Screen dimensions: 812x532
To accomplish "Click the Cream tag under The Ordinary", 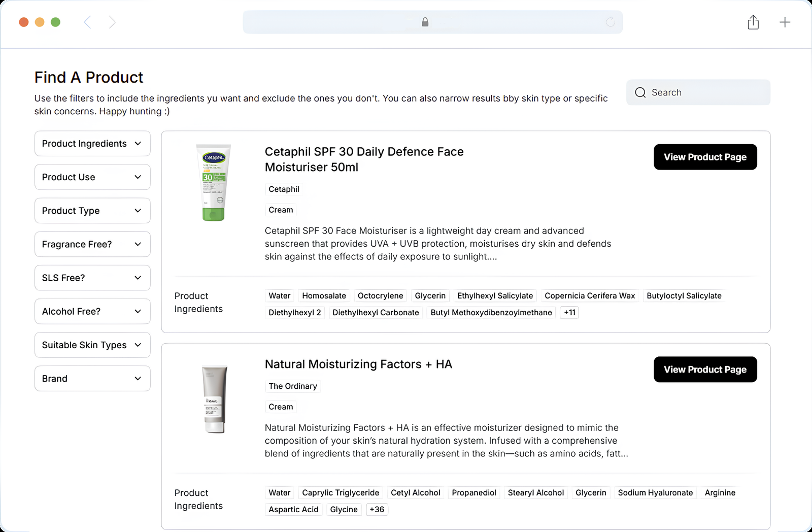I will [x=281, y=407].
